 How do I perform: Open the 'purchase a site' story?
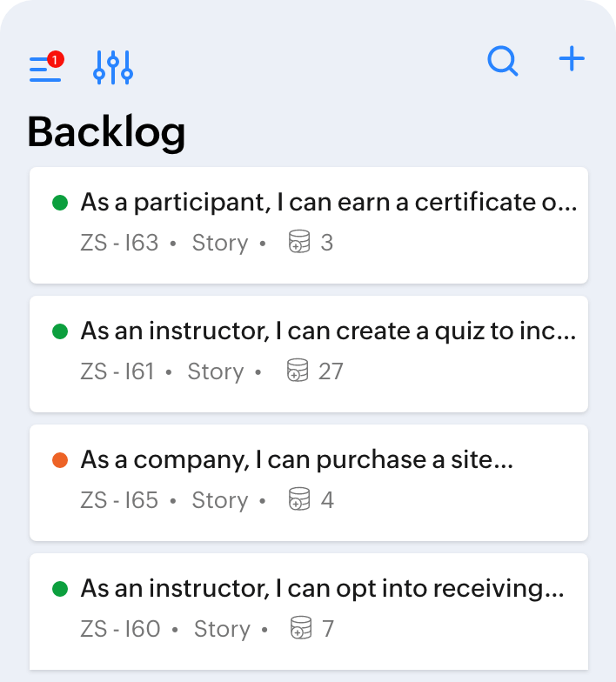click(297, 460)
